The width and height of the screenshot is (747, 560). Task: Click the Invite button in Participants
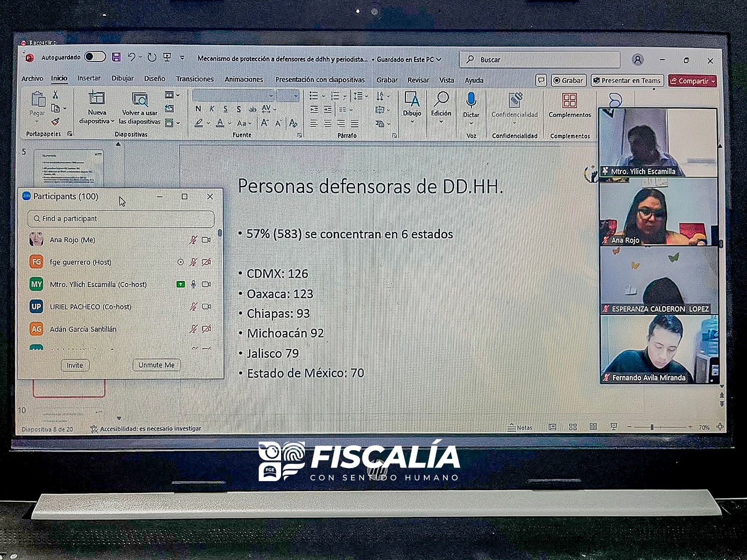[75, 365]
